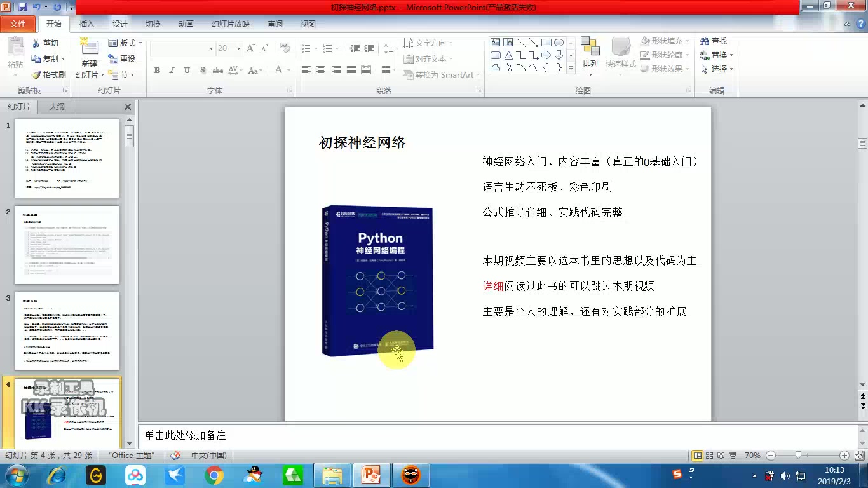Click the Format Painter (格式刷) icon

click(x=36, y=75)
